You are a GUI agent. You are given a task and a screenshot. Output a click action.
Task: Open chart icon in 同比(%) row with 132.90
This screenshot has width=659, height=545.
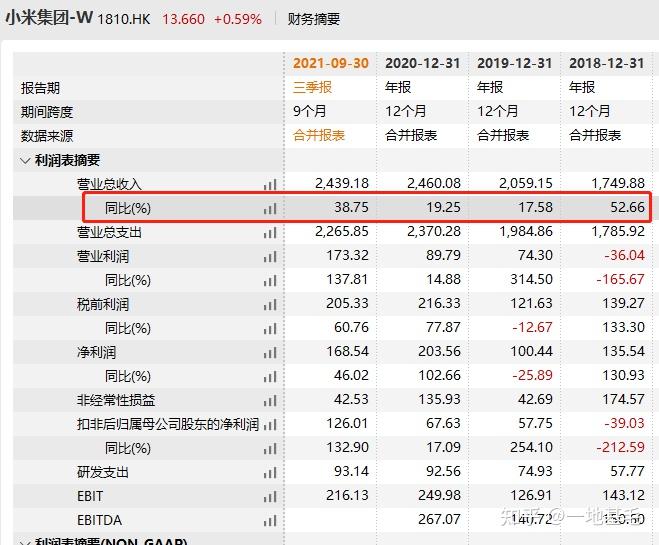point(270,448)
